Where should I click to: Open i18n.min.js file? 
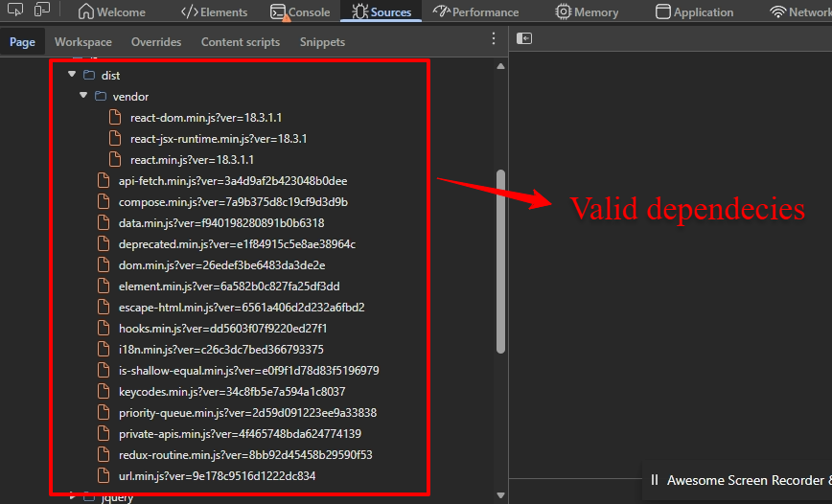tap(221, 350)
